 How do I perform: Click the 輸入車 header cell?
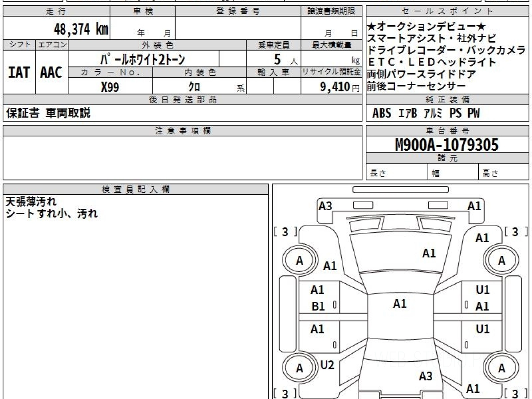pyautogui.click(x=274, y=72)
